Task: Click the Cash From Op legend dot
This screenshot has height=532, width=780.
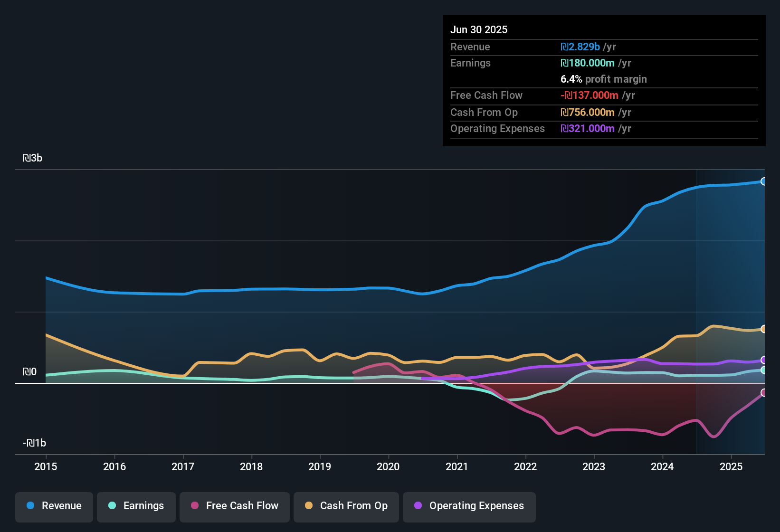Action: click(308, 506)
